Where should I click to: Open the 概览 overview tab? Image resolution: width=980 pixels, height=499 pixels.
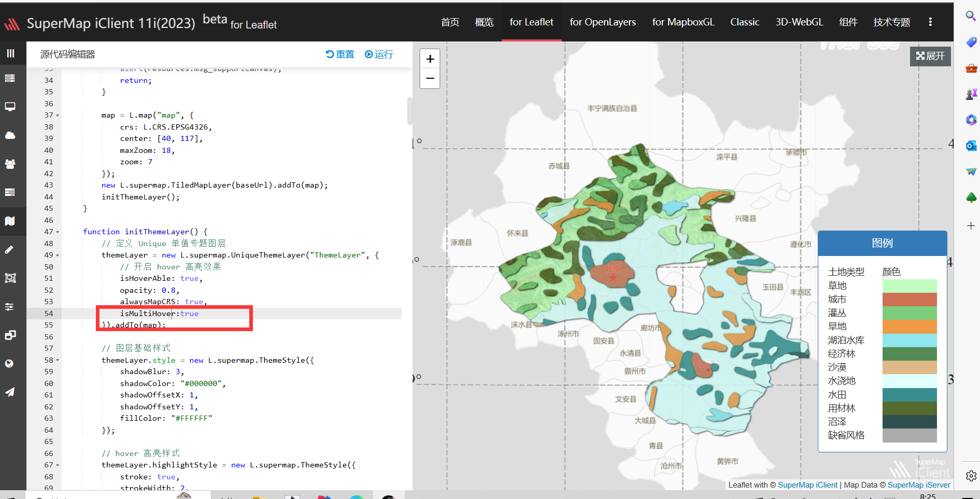pyautogui.click(x=484, y=22)
